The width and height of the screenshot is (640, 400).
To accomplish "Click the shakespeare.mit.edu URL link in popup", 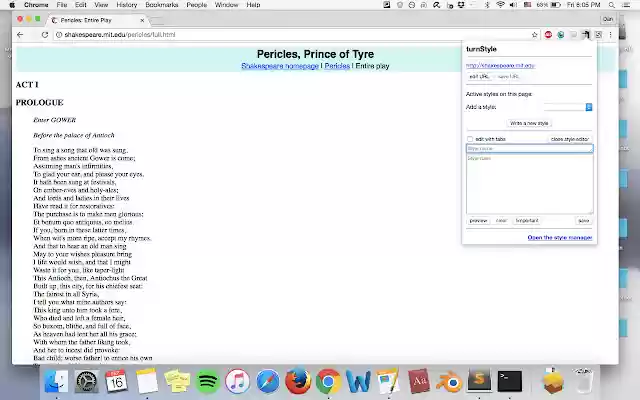I will coord(500,65).
